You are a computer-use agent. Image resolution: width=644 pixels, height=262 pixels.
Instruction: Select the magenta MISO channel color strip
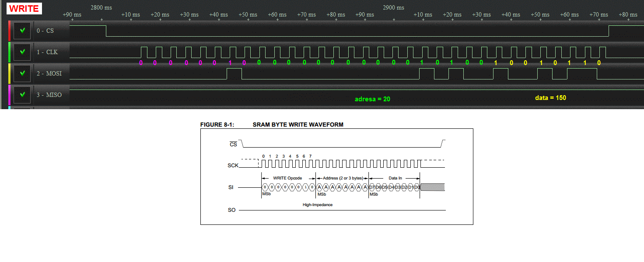[x=9, y=95]
